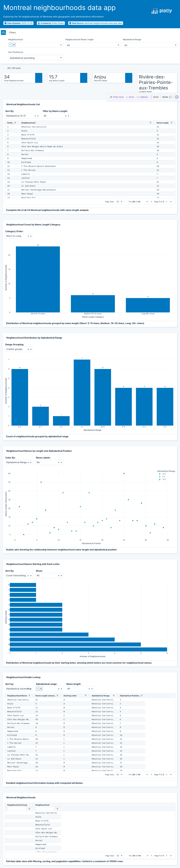
Task: Click the Neighbourhood filter input in last table
Action: click(x=45, y=809)
